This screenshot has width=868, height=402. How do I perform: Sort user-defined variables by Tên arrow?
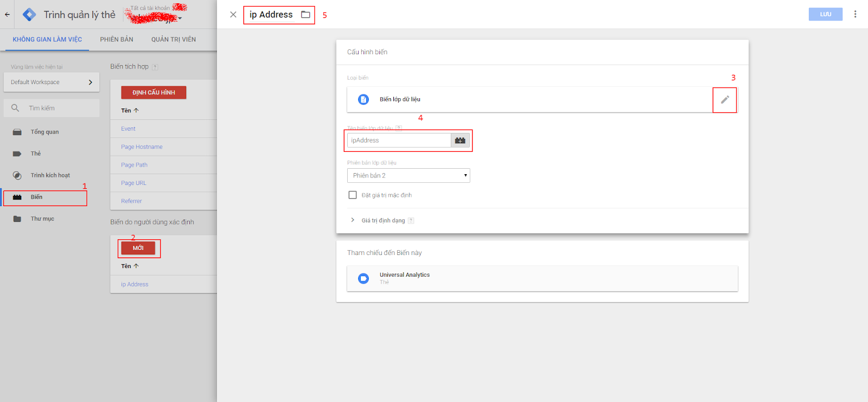(x=136, y=266)
